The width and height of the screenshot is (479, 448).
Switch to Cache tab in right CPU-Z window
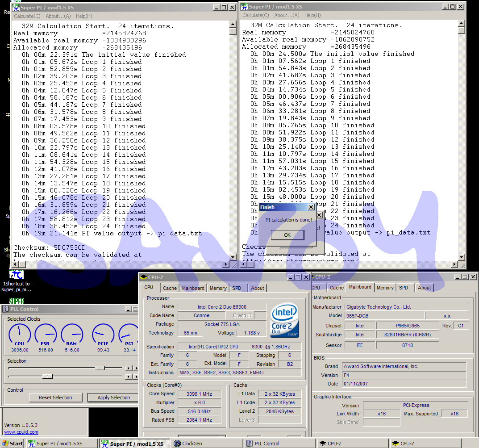(337, 288)
